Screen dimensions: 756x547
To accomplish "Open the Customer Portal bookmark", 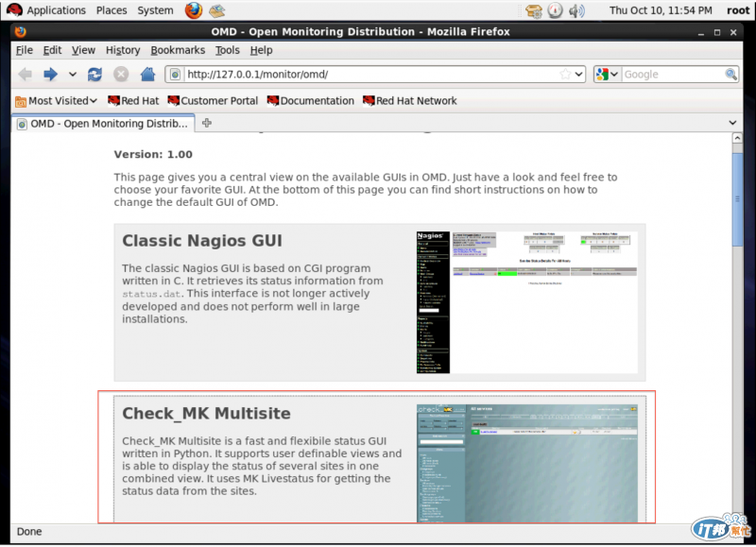I will pos(213,101).
